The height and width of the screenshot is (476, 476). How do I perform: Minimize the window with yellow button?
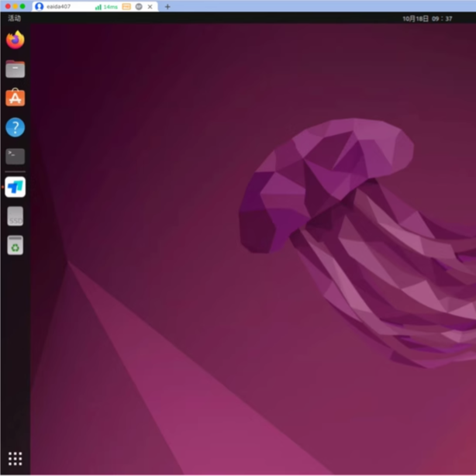click(x=16, y=6)
